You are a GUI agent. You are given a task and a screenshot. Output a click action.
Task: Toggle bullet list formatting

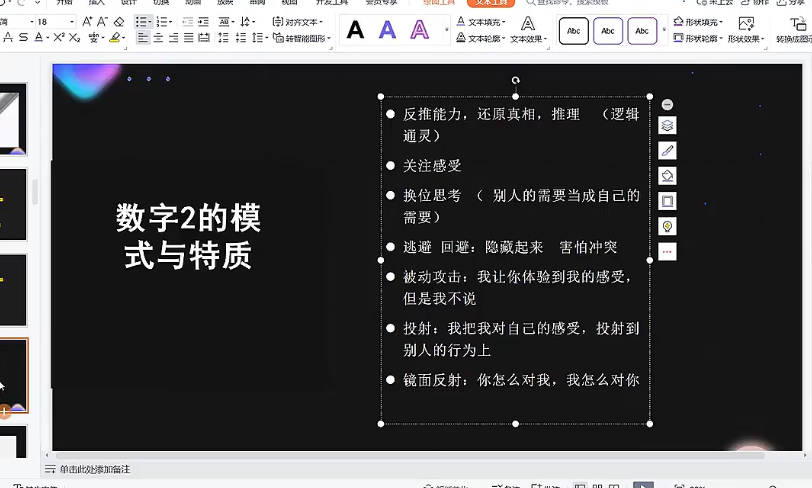[x=143, y=21]
